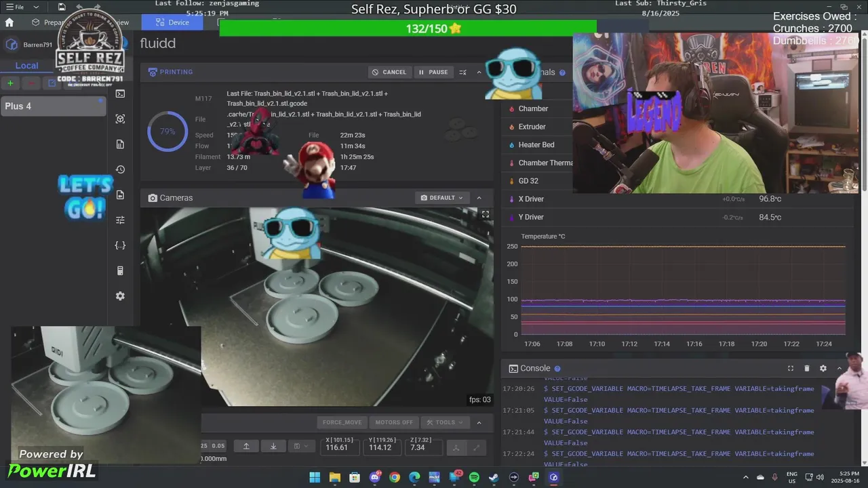This screenshot has width=868, height=488.
Task: Click the 79% print progress ring
Action: (167, 131)
